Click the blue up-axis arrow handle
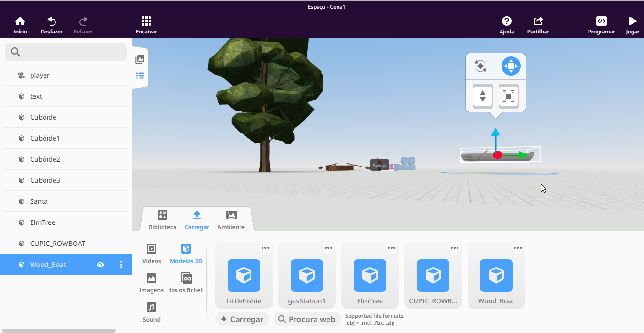This screenshot has width=644, height=333. click(x=496, y=132)
